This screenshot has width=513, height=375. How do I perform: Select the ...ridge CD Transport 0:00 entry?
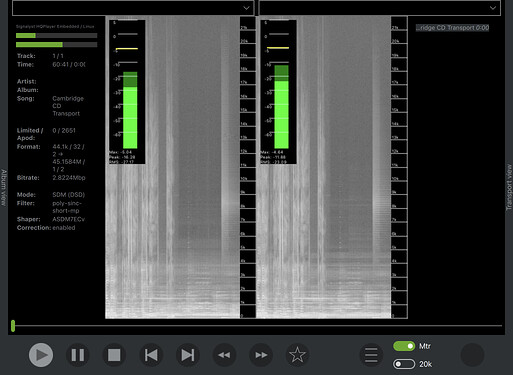tap(452, 28)
